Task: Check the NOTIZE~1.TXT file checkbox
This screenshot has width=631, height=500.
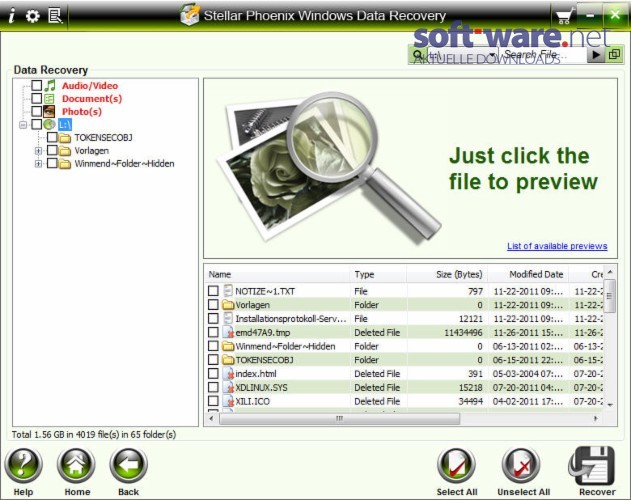Action: (213, 291)
